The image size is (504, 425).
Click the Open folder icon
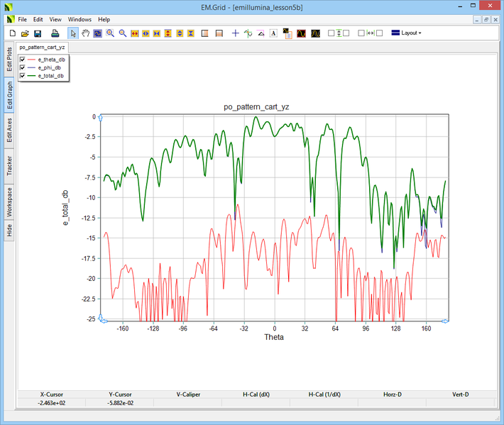[25, 33]
